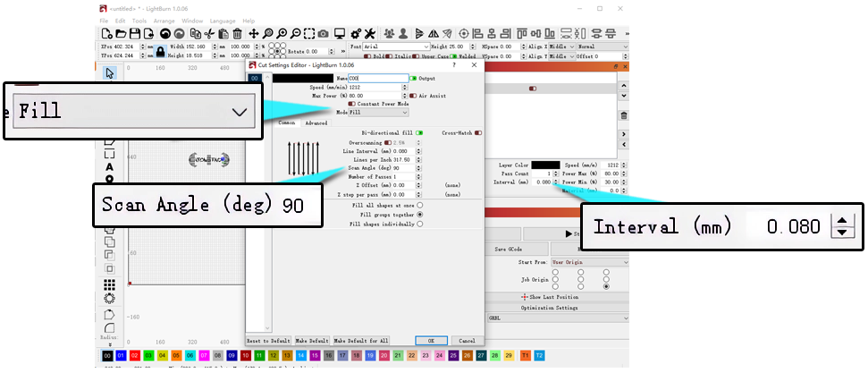The image size is (868, 373).
Task: Open the Edit menu
Action: [x=120, y=21]
